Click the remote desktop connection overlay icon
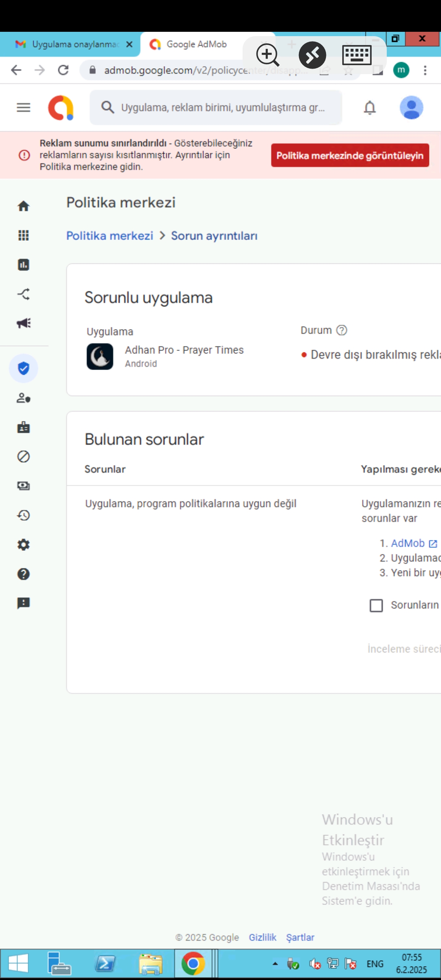441x980 pixels. point(312,55)
